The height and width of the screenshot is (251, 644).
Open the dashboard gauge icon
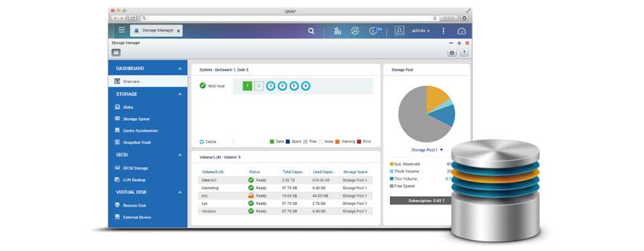pyautogui.click(x=462, y=31)
